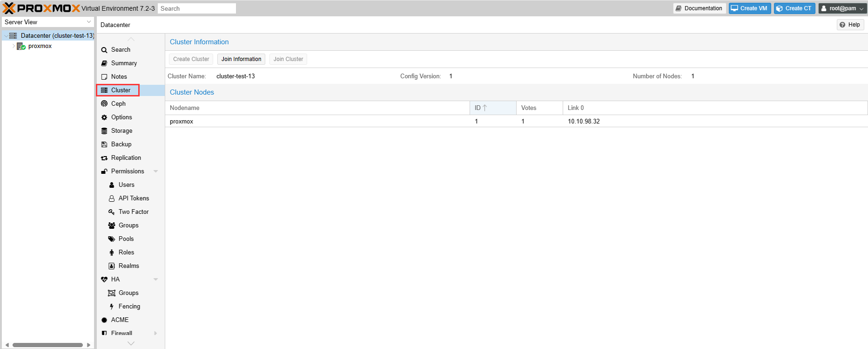Click the Permissions Groups people icon
The width and height of the screenshot is (868, 349).
[x=112, y=226]
